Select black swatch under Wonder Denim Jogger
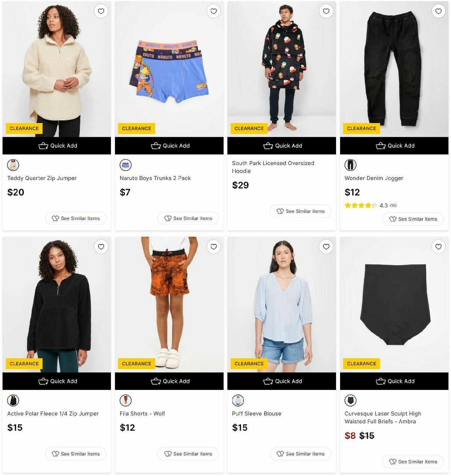Screen dimensions: 451x476 pyautogui.click(x=350, y=165)
